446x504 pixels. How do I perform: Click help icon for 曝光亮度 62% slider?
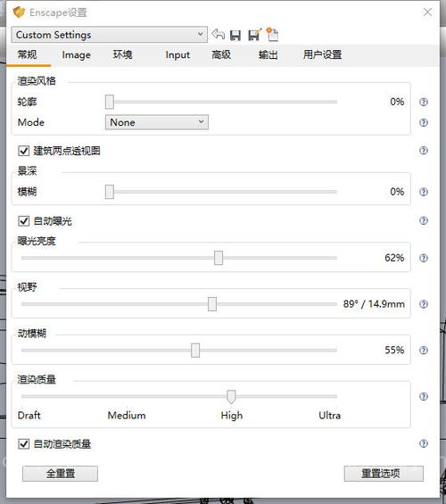[x=424, y=258]
